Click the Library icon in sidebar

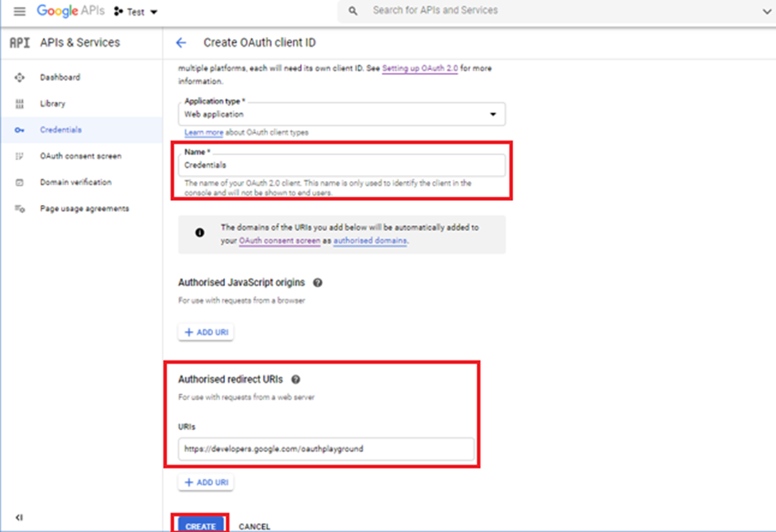pyautogui.click(x=19, y=103)
